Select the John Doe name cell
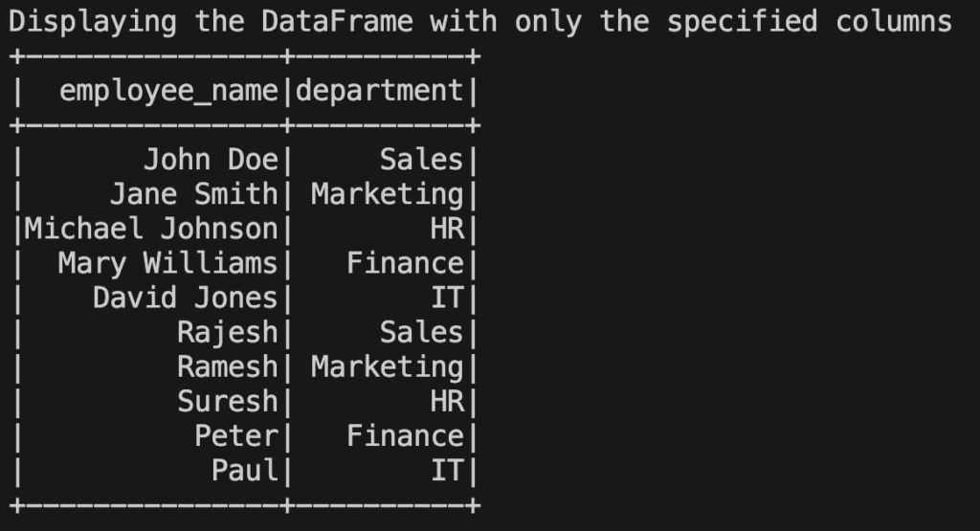 coord(211,160)
